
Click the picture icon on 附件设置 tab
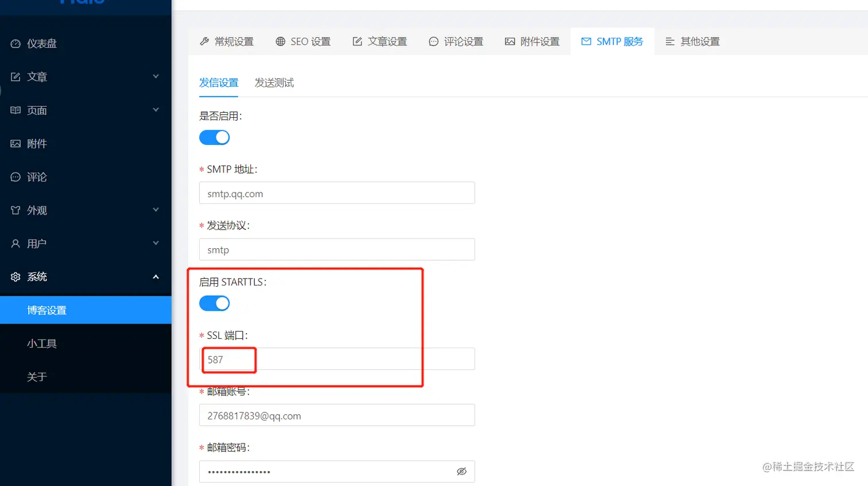[510, 41]
